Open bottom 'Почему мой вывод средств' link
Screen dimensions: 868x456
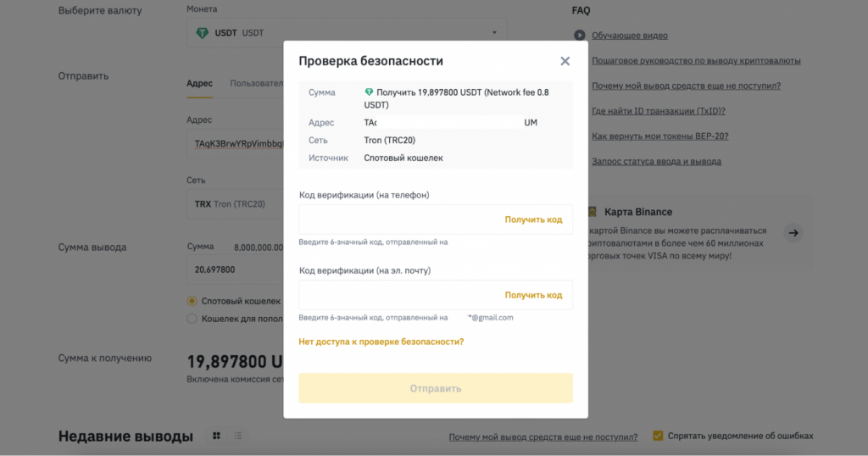pyautogui.click(x=543, y=437)
